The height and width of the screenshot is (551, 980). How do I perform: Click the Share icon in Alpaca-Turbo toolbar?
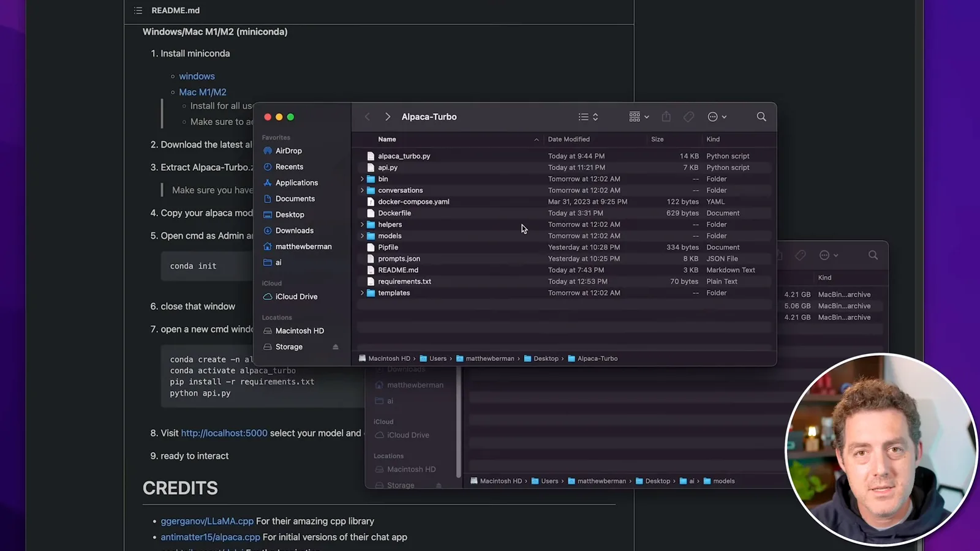(666, 117)
